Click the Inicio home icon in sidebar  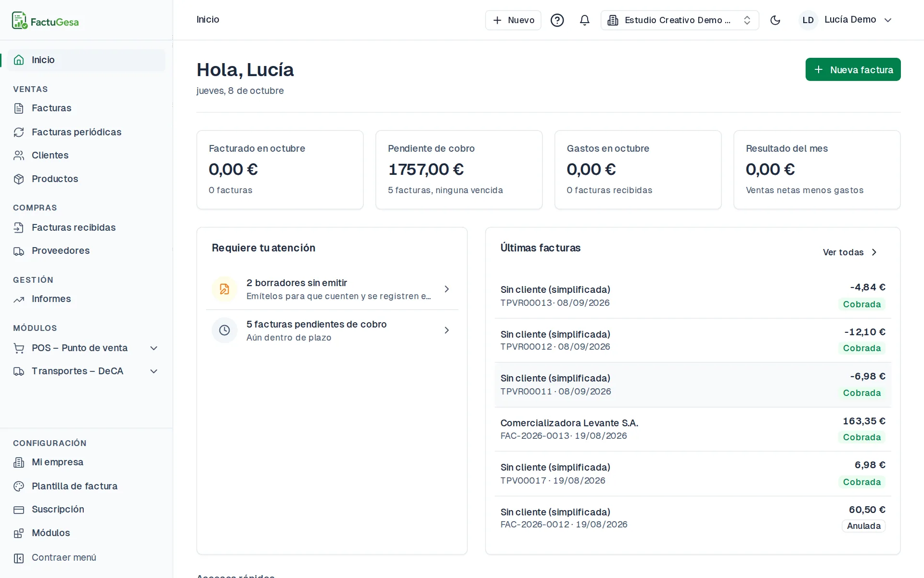pyautogui.click(x=19, y=60)
